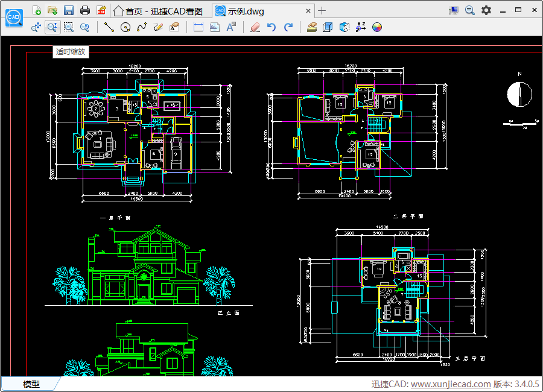Image resolution: width=543 pixels, height=392 pixels.
Task: Select the Line drawing tool
Action: point(109,27)
